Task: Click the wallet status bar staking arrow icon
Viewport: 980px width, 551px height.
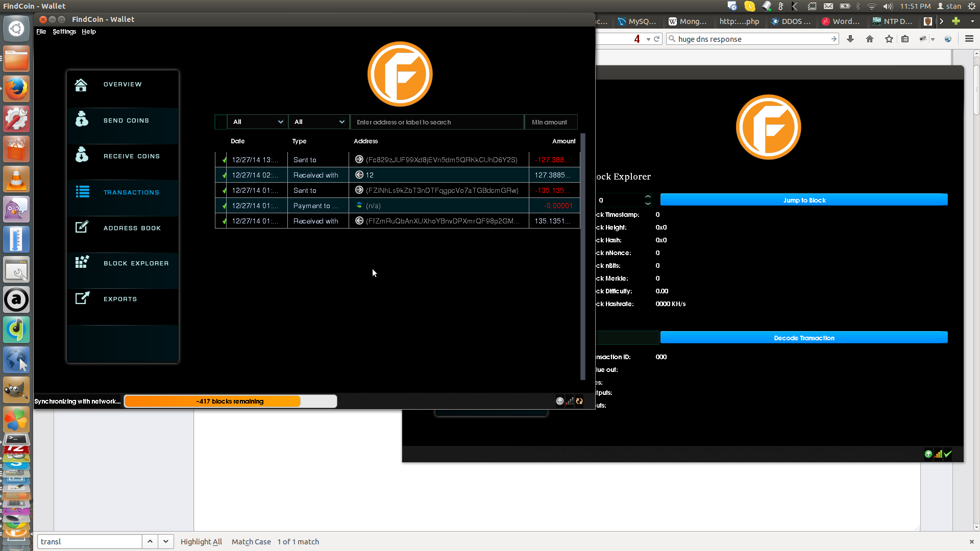Action: (x=560, y=401)
